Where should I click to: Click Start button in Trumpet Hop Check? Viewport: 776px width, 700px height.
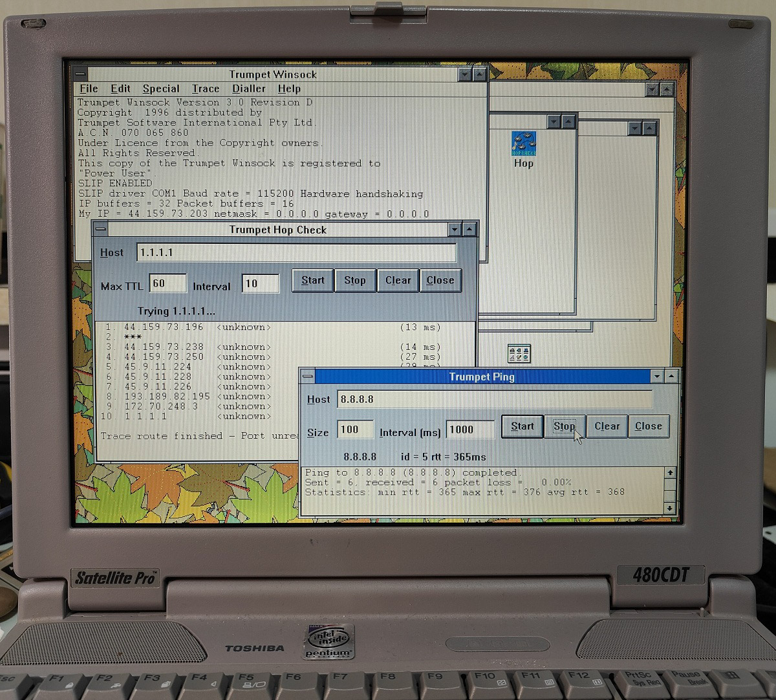313,280
